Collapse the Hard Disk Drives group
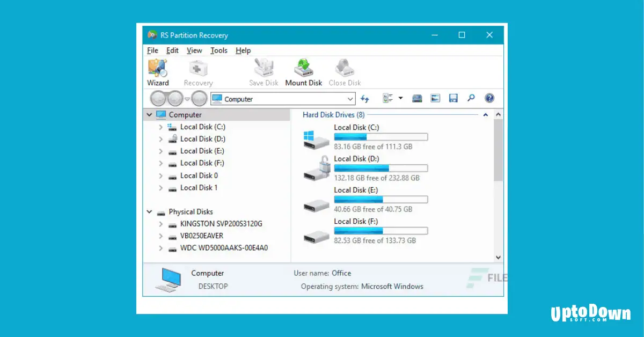The height and width of the screenshot is (337, 644). (x=485, y=114)
